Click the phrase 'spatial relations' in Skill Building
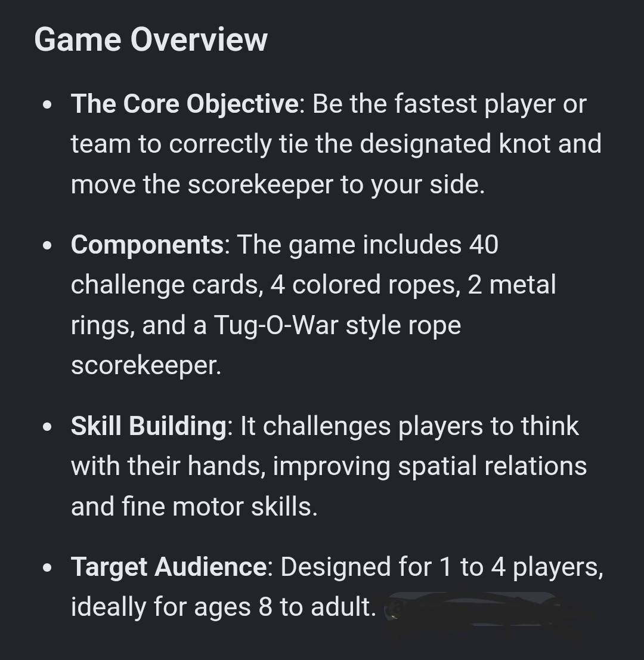644x660 pixels. (x=492, y=467)
